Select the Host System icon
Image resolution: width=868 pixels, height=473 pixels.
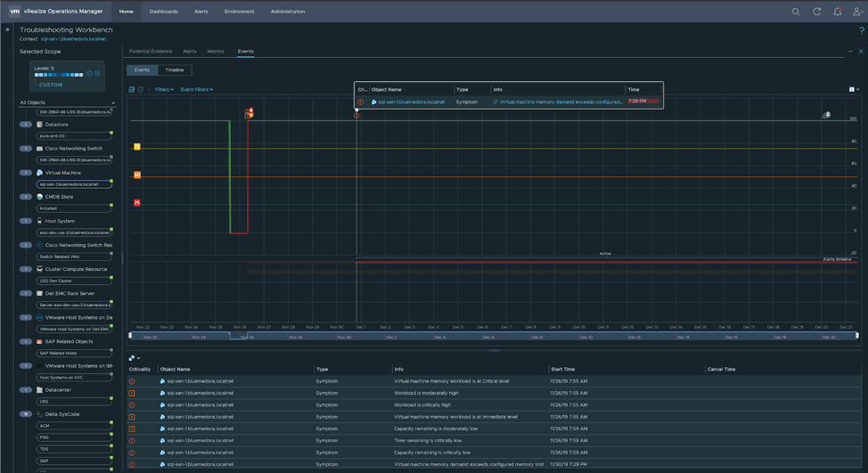point(39,221)
